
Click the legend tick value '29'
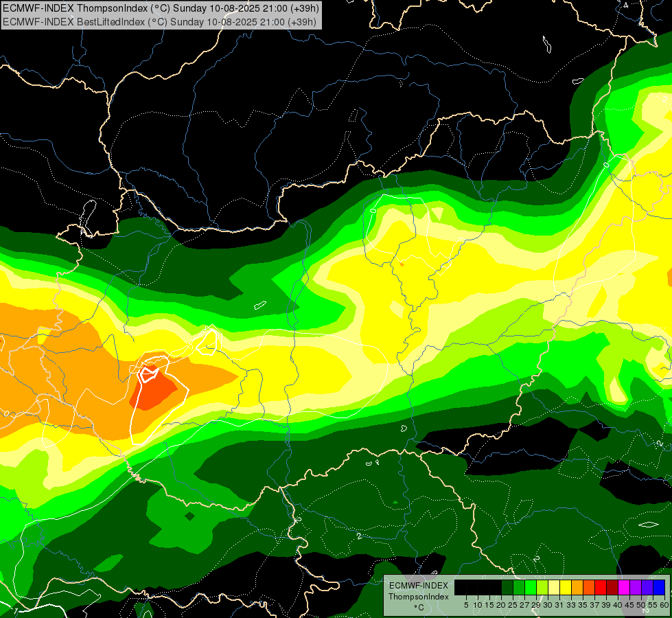pos(536,605)
